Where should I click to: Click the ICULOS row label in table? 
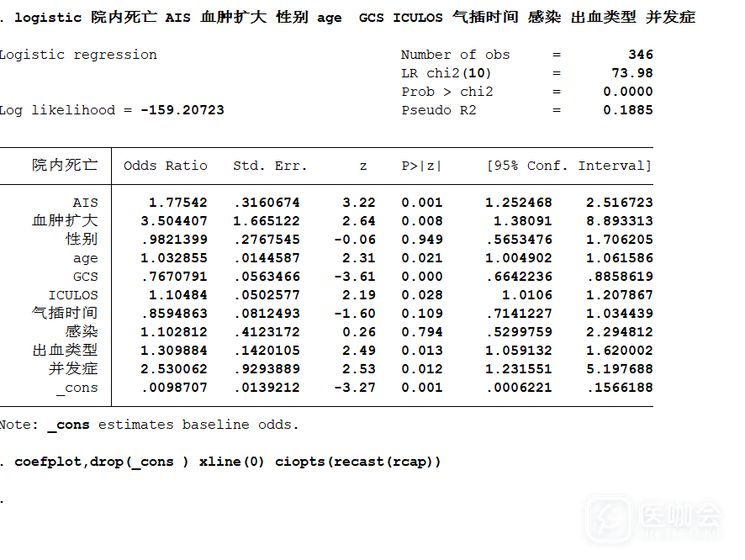[73, 295]
